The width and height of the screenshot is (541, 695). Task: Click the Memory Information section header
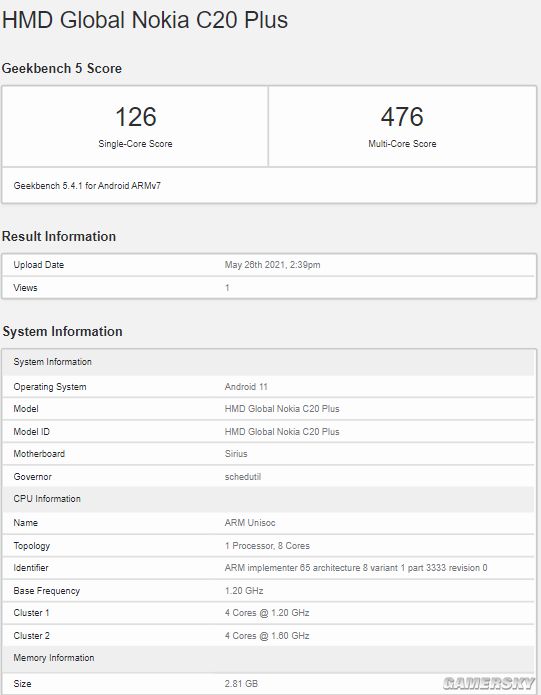coord(54,658)
